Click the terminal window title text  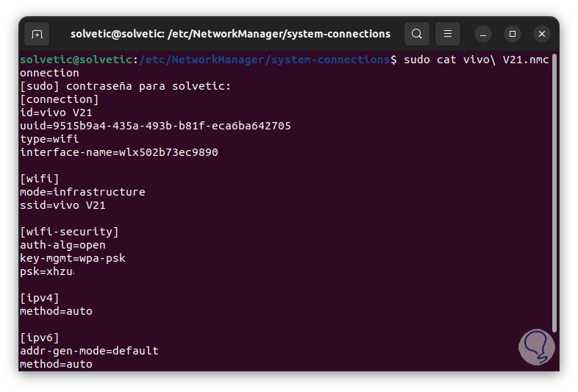pos(230,34)
